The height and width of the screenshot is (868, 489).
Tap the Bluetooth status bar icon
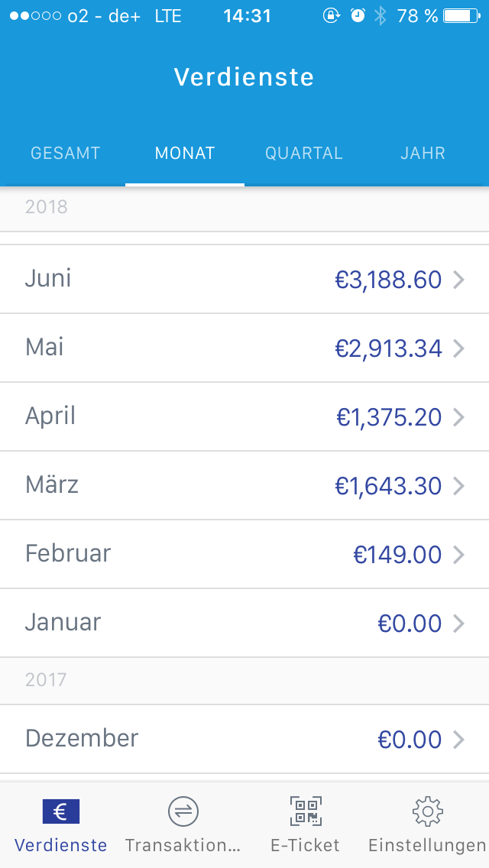(x=381, y=16)
